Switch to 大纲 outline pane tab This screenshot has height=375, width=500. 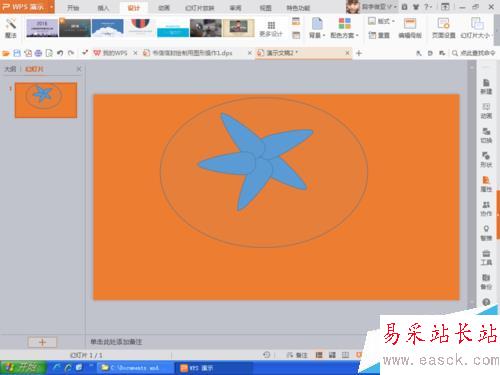point(10,69)
